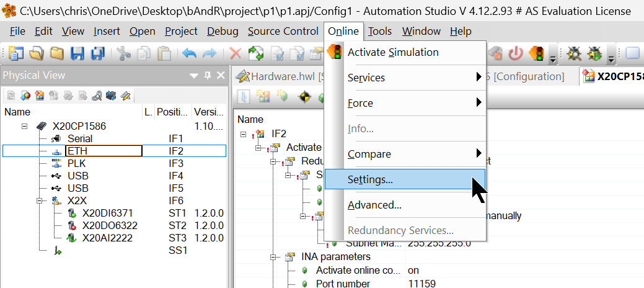Click the red power Warm Restart icon
This screenshot has width=644, height=288.
(516, 53)
